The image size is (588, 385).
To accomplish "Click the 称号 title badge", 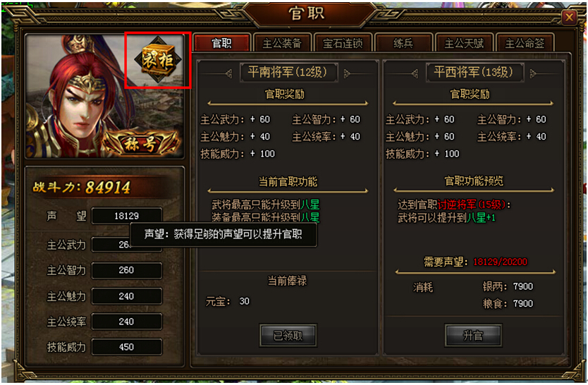I will [x=140, y=144].
